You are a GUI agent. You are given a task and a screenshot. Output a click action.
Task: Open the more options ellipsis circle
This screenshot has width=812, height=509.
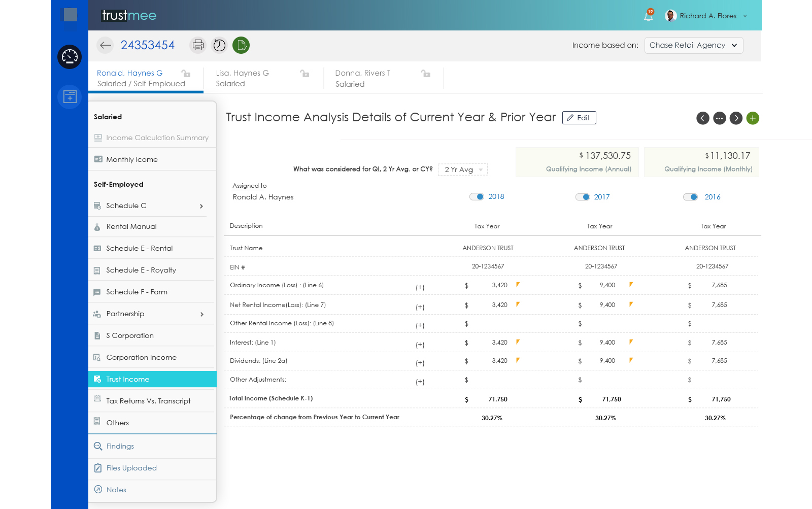(720, 118)
